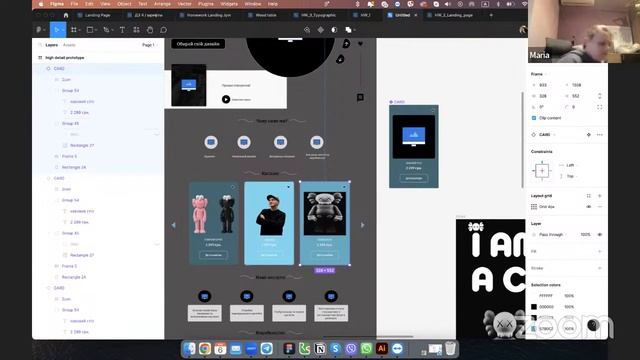640x360 pixels.
Task: Click the Boolean groups icon in toolbar
Action: (348, 30)
